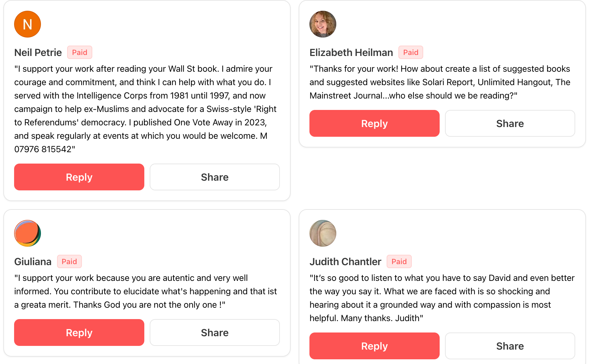590x364 pixels.
Task: Share Elizabeth Heilman's comment
Action: [510, 123]
